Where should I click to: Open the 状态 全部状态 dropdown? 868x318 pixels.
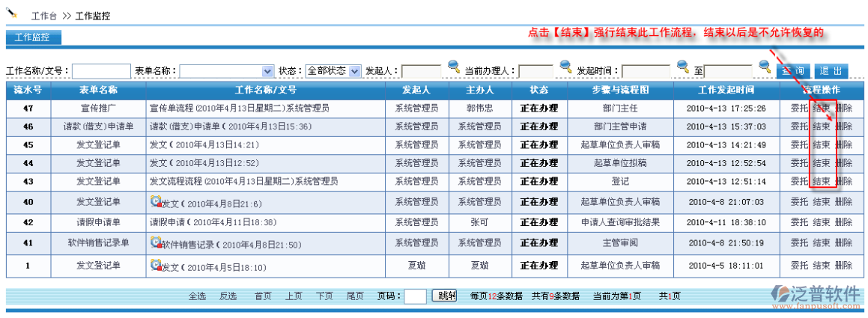(x=355, y=71)
